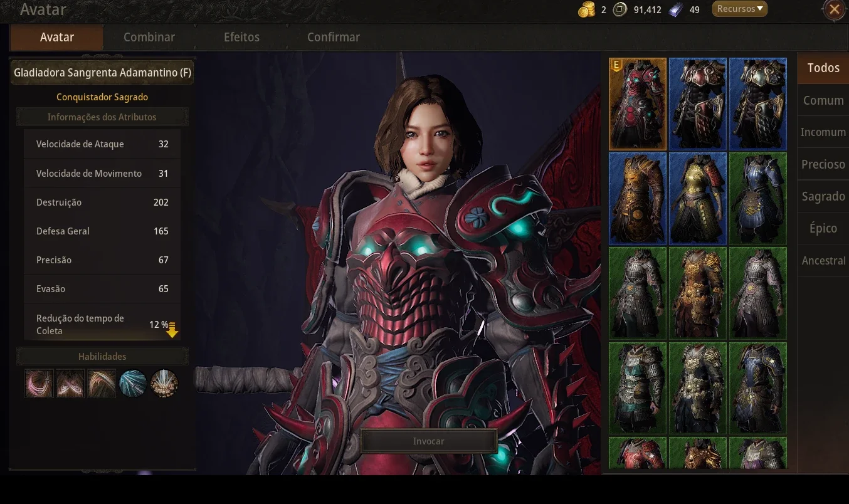Click the Conquistador Sagrado title text

tap(102, 97)
